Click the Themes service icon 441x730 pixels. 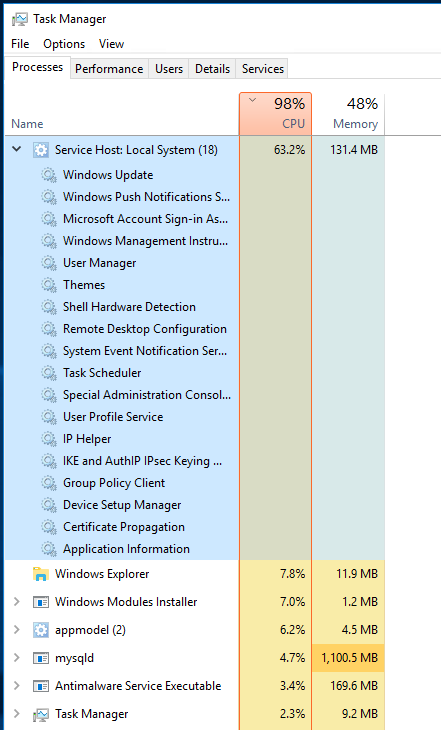click(48, 285)
